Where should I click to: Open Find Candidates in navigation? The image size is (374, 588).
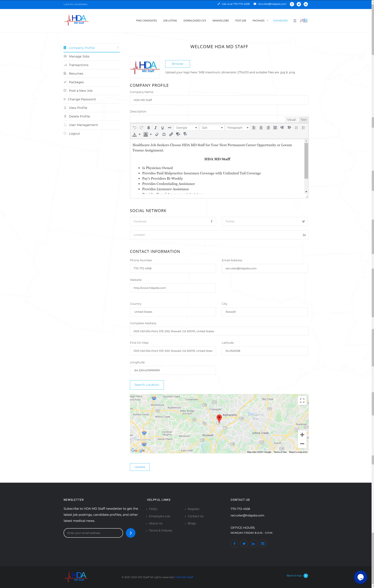click(x=146, y=21)
